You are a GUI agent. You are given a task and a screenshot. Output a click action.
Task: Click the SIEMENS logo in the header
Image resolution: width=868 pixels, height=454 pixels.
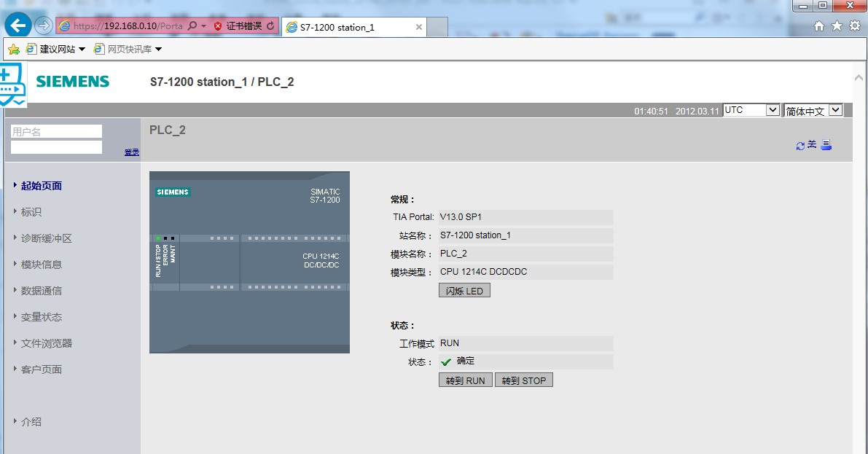[73, 82]
